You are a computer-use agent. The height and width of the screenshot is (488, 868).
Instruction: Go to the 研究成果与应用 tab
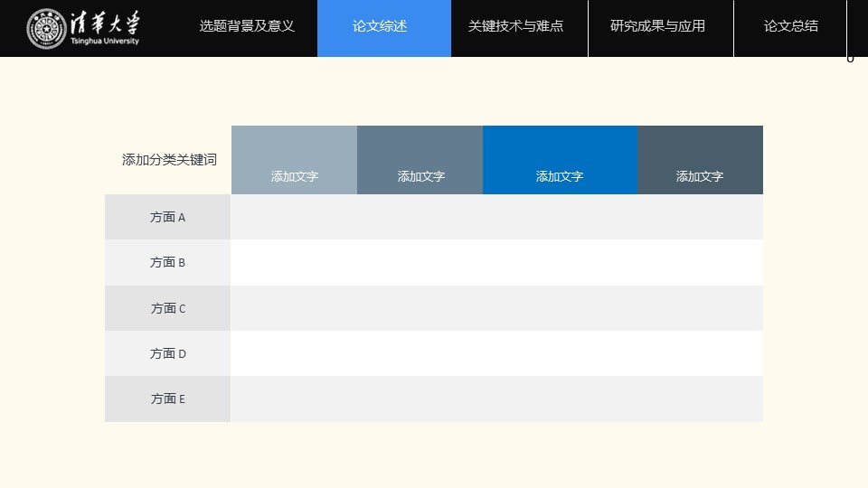click(657, 26)
